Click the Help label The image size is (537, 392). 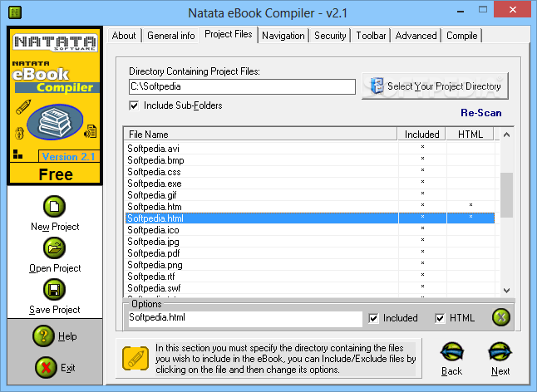67,336
